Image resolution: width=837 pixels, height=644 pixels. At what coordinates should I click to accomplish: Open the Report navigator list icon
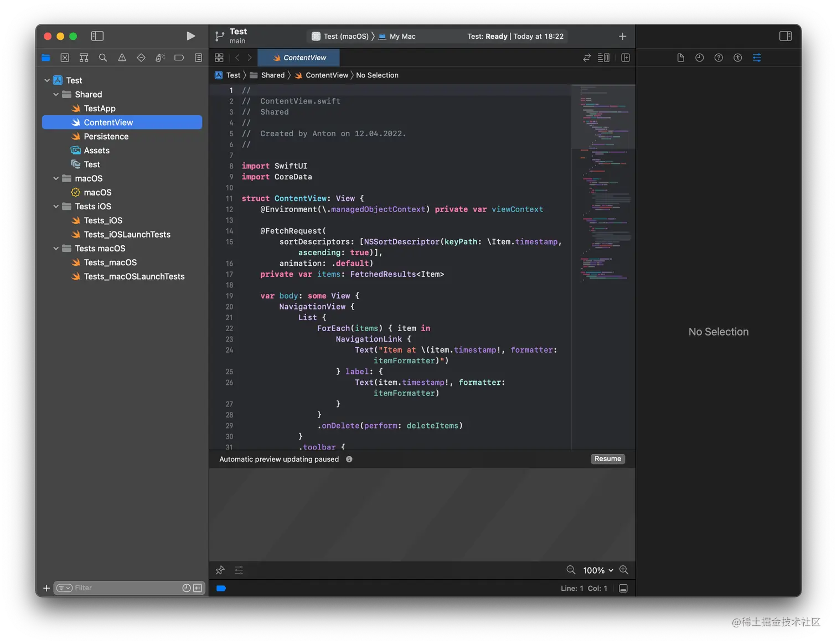pos(198,58)
